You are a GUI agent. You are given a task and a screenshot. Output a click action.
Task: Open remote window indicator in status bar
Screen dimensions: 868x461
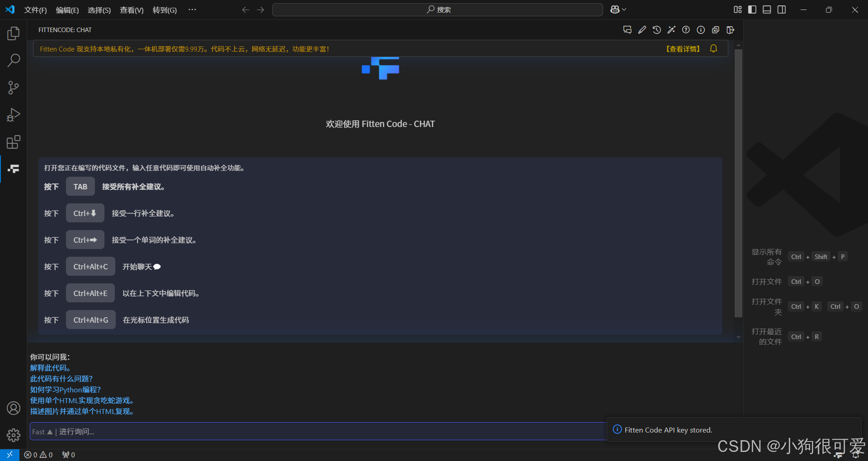pyautogui.click(x=9, y=455)
